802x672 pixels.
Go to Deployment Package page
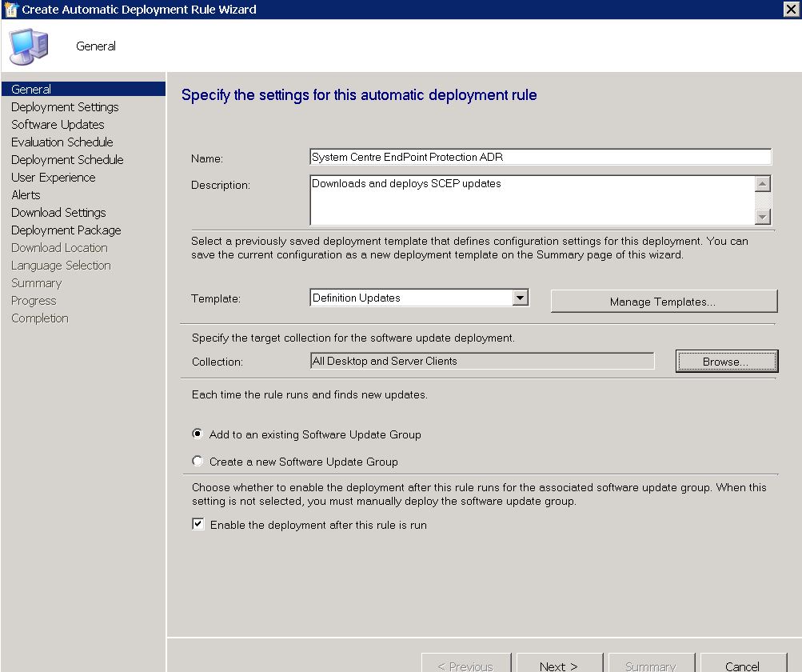click(x=66, y=230)
